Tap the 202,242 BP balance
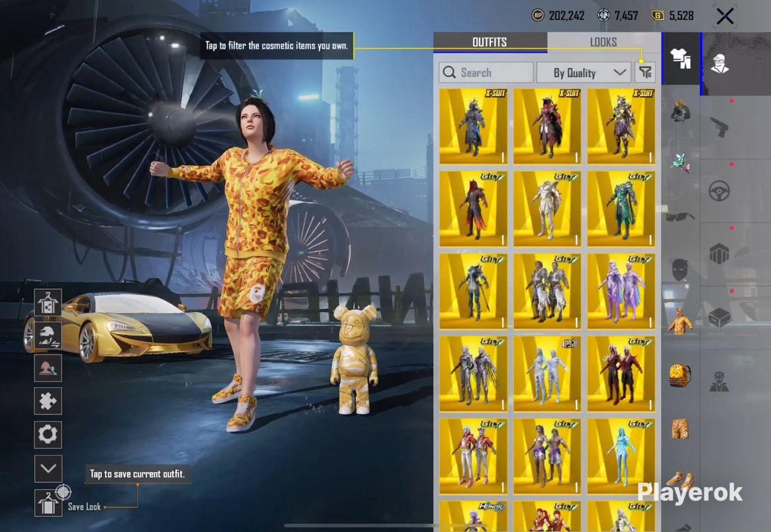This screenshot has width=771, height=532. 567,16
